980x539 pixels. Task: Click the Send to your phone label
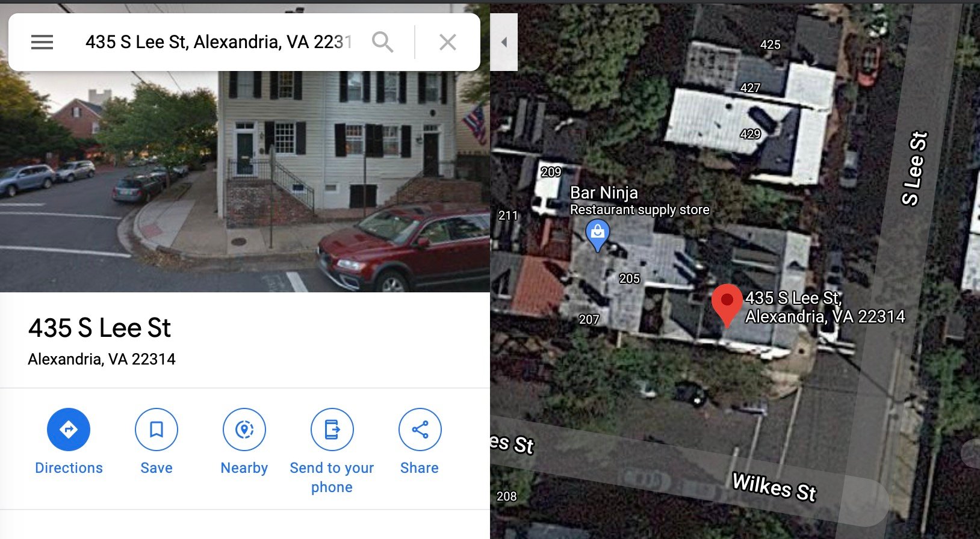(x=332, y=478)
